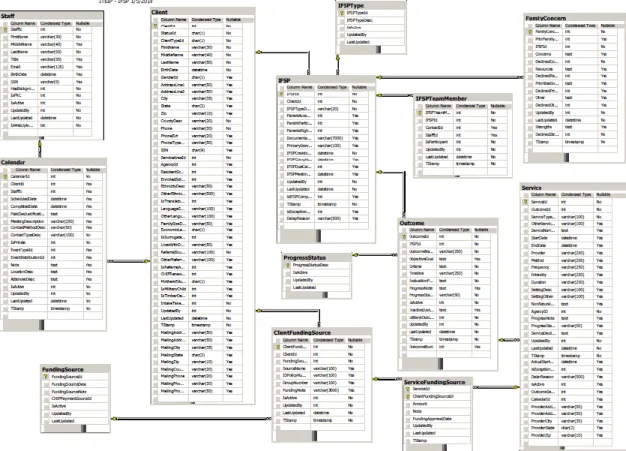Select the MailingCity row in the Client table
Image resolution: width=626 pixels, height=451 pixels.
(x=198, y=347)
